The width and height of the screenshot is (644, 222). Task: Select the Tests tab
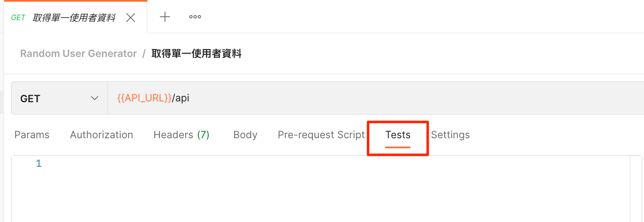coord(398,135)
